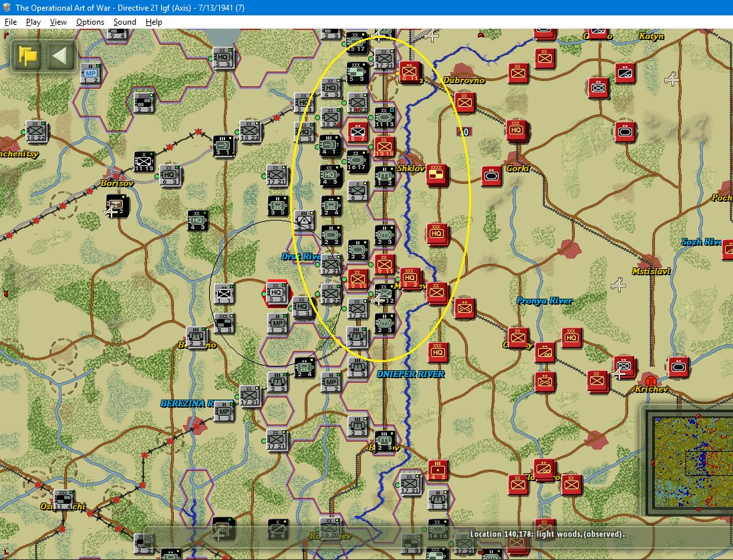The height and width of the screenshot is (560, 733).
Task: Select the black HQ 4-3 unit south-east of Borisov
Action: (x=198, y=221)
